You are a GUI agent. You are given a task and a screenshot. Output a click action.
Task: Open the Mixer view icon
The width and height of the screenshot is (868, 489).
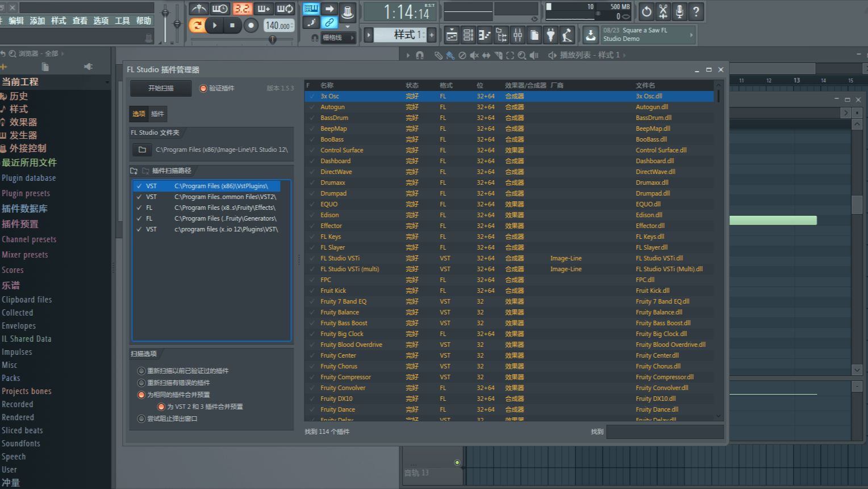click(518, 35)
